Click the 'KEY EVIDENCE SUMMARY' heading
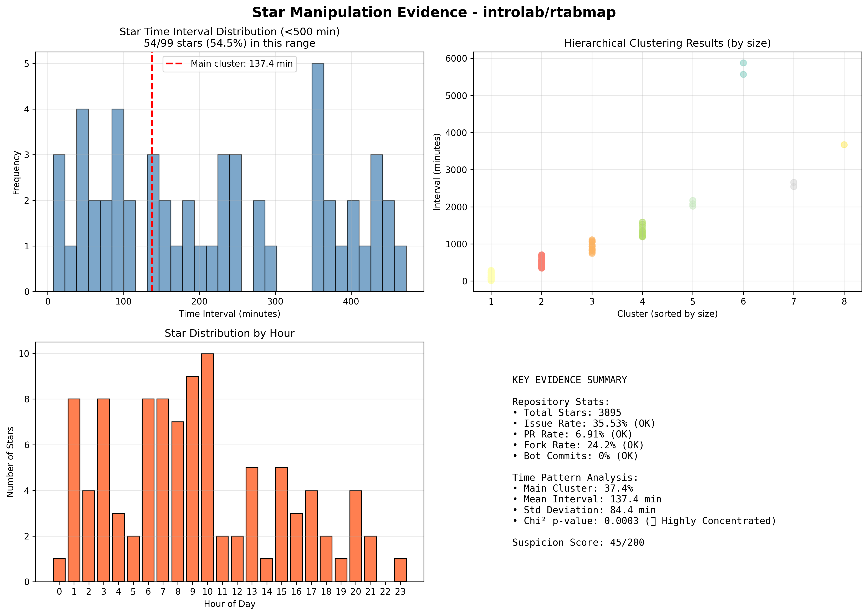 (570, 380)
